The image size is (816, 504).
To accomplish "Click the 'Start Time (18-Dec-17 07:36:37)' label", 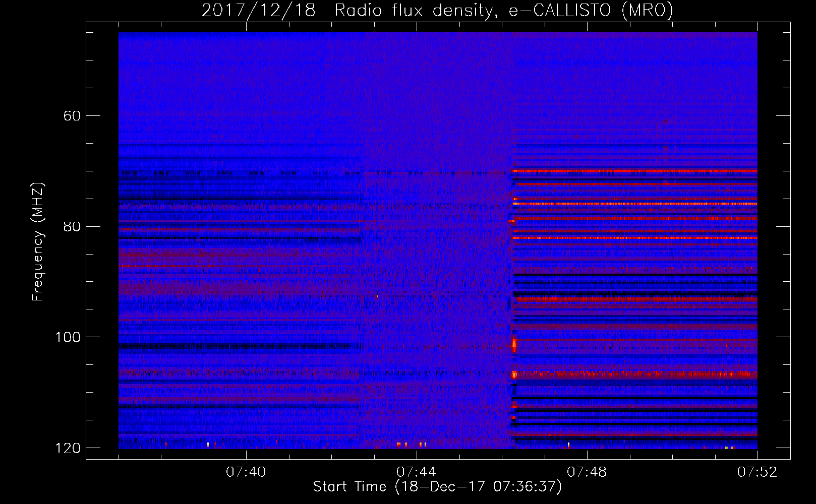I will point(437,487).
